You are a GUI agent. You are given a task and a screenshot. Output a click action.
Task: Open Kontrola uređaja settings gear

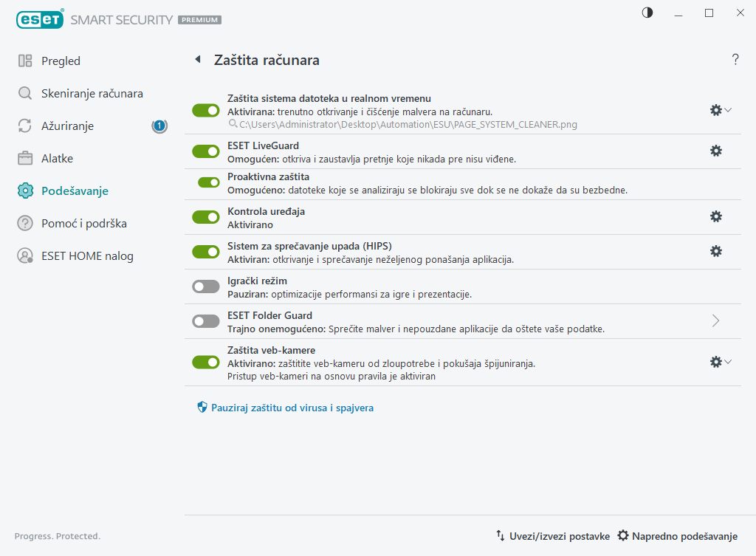[x=715, y=216]
